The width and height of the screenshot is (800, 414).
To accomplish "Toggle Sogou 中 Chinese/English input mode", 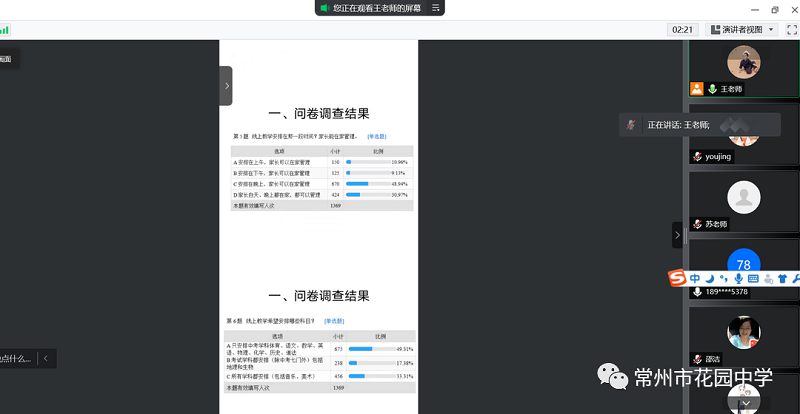I will [694, 278].
